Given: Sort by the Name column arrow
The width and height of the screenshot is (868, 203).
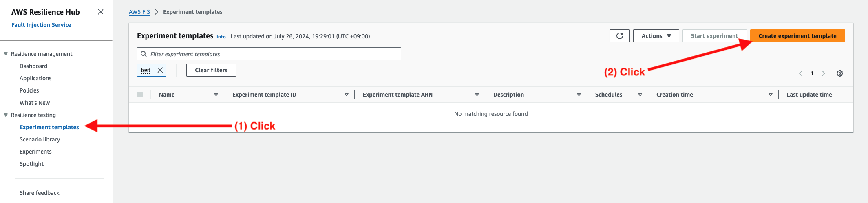Looking at the screenshot, I should tap(216, 95).
